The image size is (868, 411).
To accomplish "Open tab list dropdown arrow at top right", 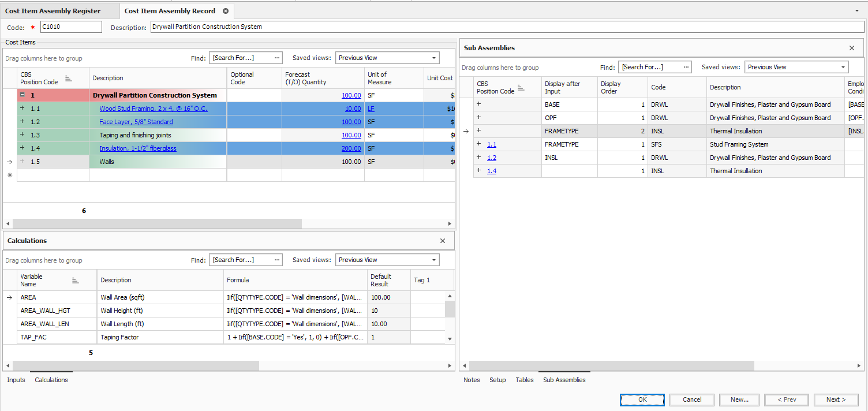I will click(856, 11).
